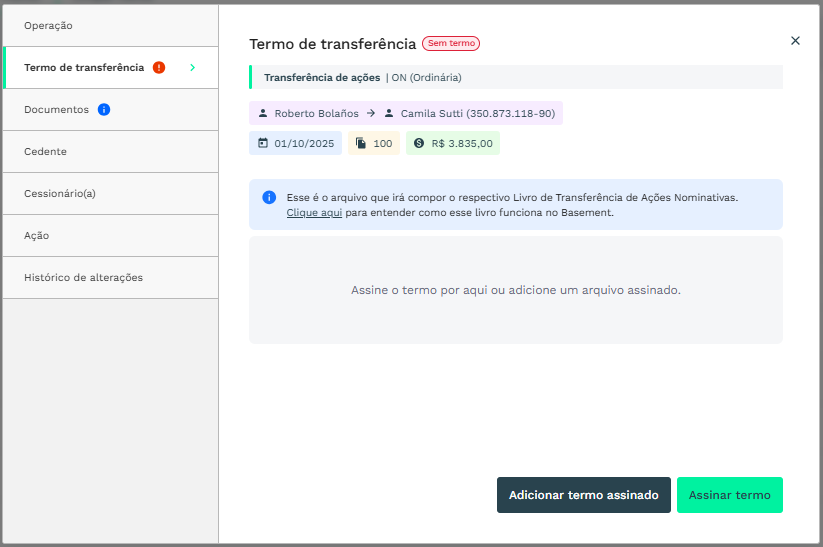Click the blue info icon beside Documentos

[104, 109]
